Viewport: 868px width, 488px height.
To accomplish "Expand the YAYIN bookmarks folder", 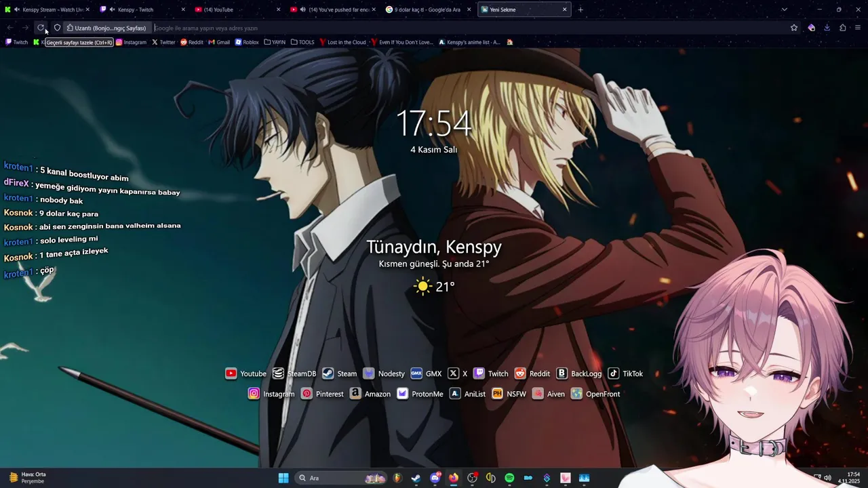I will [x=275, y=42].
